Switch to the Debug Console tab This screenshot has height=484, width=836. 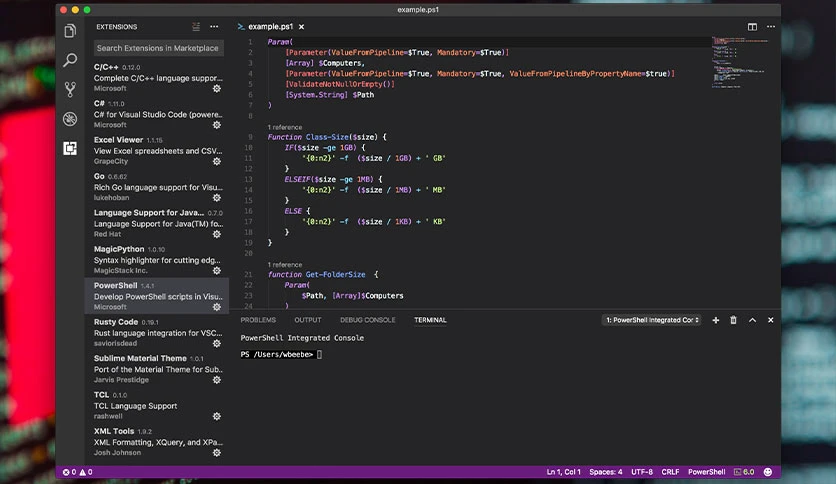click(x=368, y=320)
